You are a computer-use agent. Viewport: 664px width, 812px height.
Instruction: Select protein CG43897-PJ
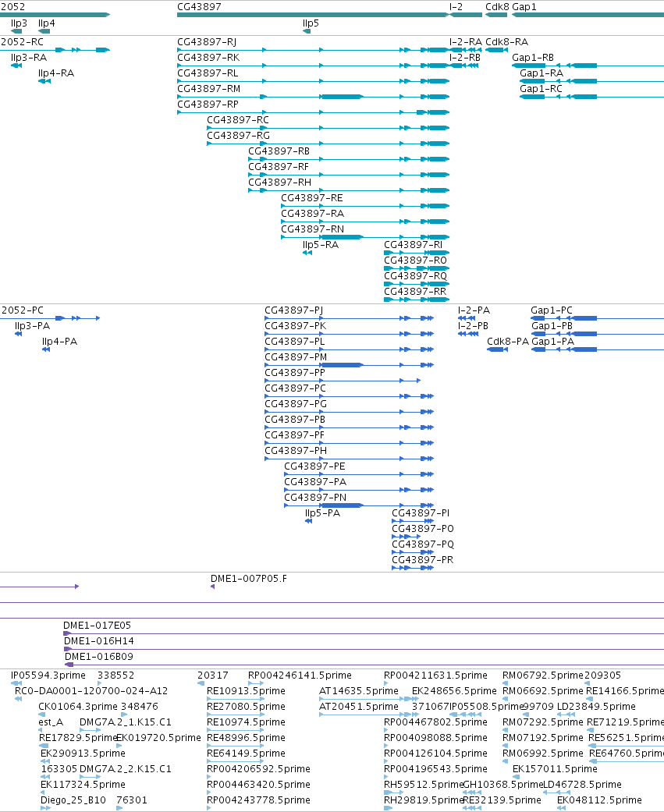point(349,318)
